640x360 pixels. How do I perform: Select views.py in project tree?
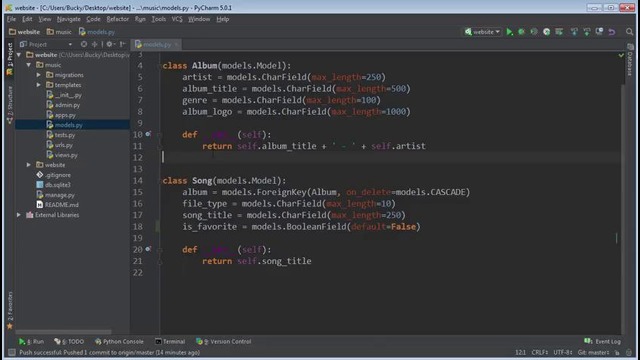pyautogui.click(x=62, y=155)
